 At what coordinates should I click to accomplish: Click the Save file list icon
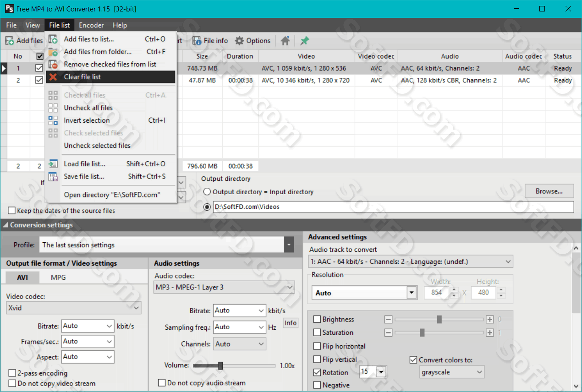53,176
